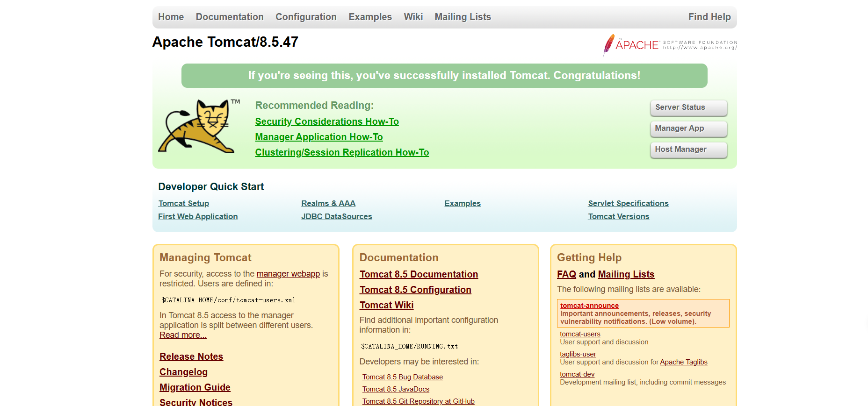Open the Server Status button
Screen dimensions: 868x406
[688, 107]
